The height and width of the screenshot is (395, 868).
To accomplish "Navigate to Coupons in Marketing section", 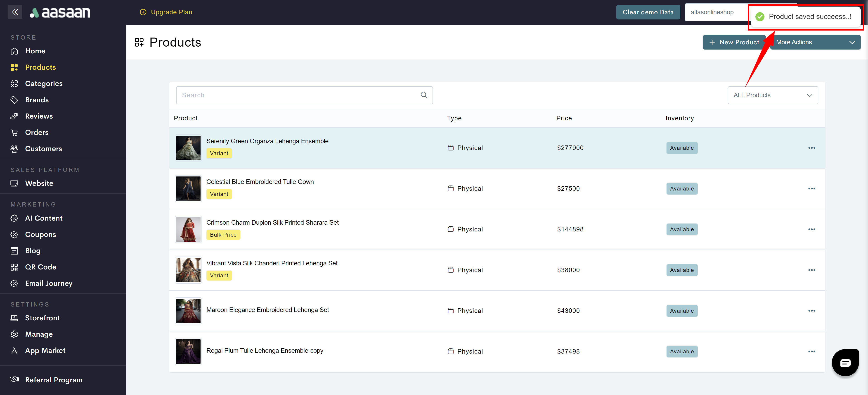I will (x=40, y=234).
